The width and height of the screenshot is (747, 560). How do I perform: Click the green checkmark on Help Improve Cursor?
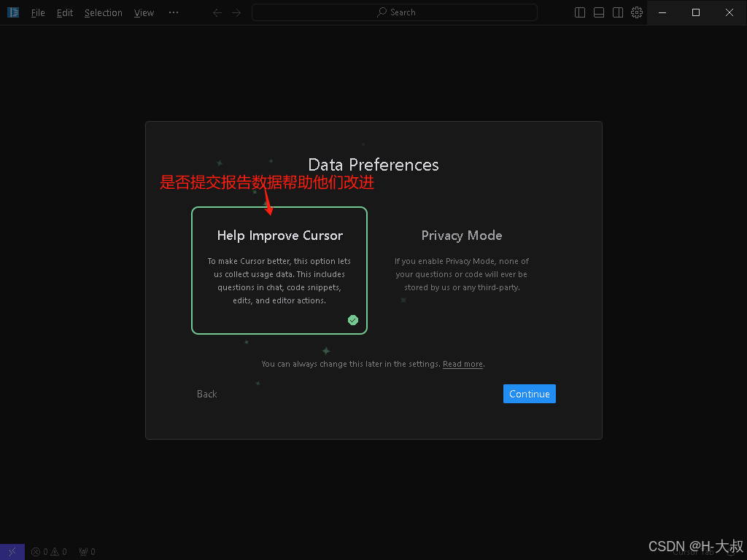coord(353,320)
